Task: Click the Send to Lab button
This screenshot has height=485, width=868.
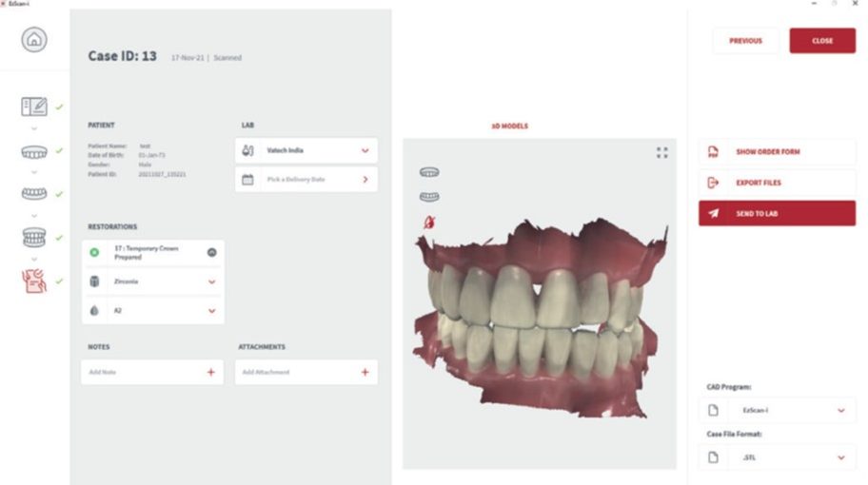Action: click(778, 213)
